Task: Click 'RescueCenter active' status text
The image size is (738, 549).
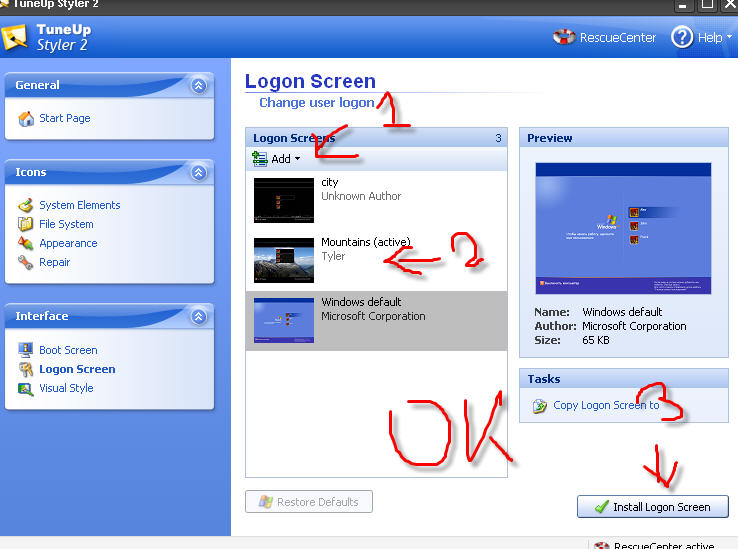Action: [664, 545]
